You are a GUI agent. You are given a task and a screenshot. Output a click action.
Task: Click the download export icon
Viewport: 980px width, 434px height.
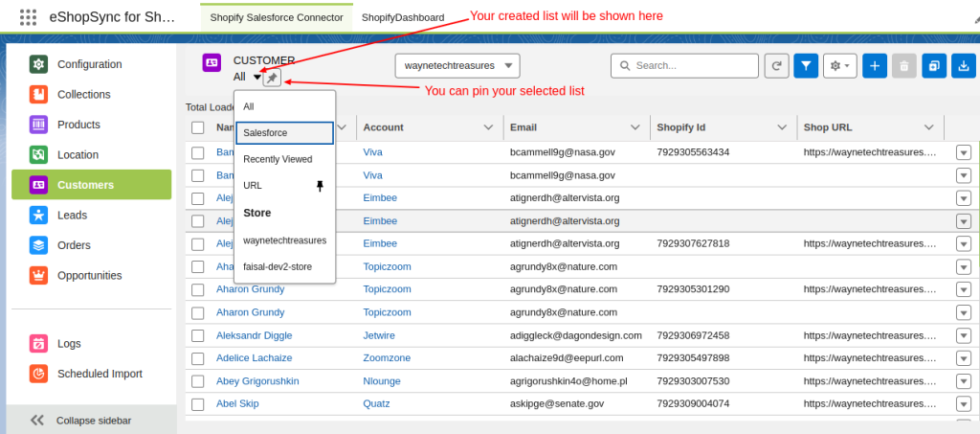(x=964, y=66)
